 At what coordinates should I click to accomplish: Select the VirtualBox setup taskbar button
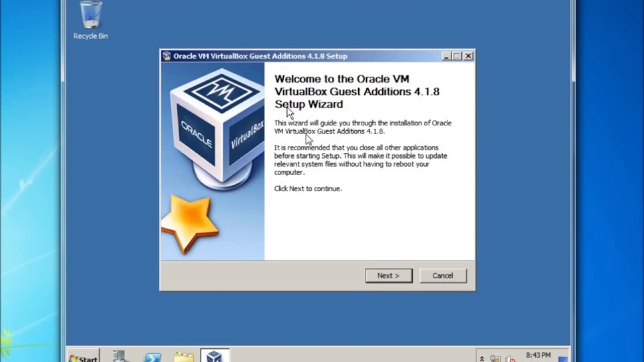[x=215, y=355]
